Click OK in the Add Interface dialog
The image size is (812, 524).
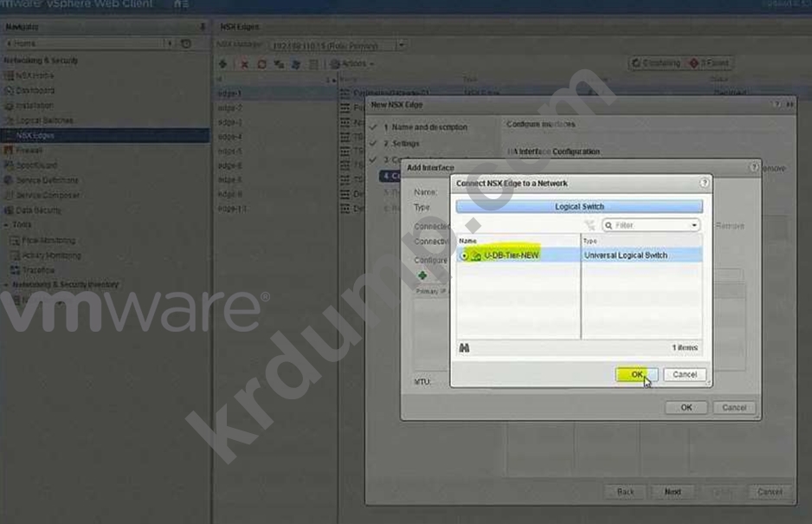click(686, 407)
